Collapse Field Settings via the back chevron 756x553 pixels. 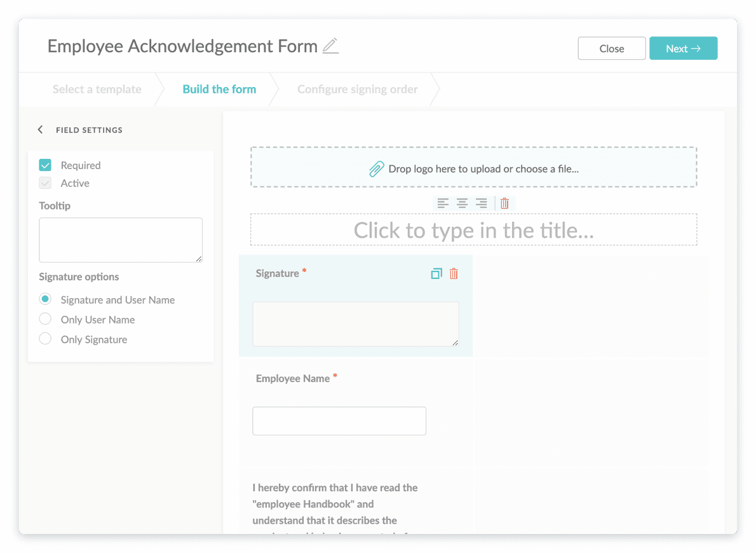[40, 129]
